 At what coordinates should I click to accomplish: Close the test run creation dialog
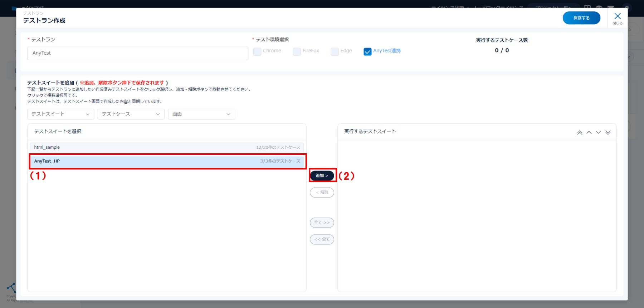(x=618, y=18)
